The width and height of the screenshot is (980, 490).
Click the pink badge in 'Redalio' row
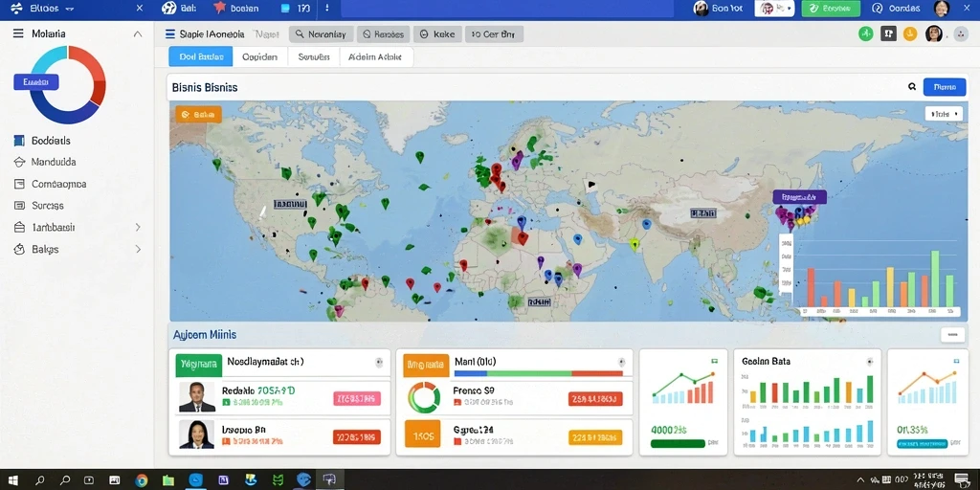[357, 398]
